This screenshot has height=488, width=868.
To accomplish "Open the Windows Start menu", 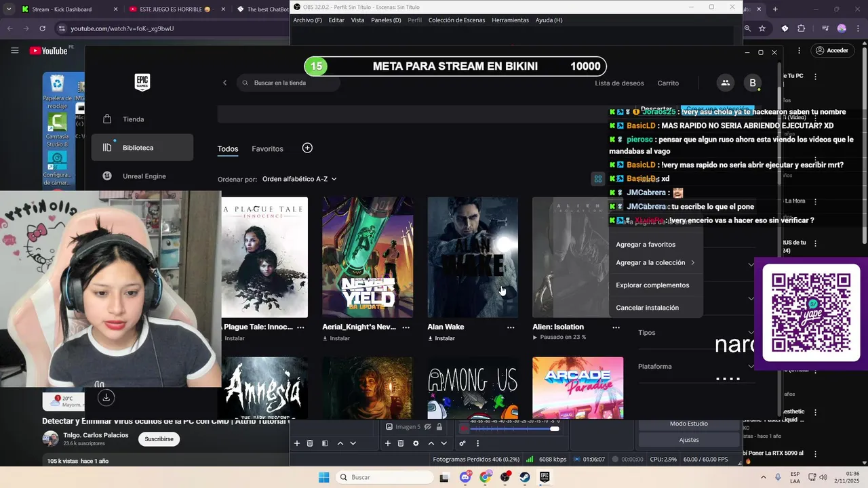I will click(x=323, y=477).
